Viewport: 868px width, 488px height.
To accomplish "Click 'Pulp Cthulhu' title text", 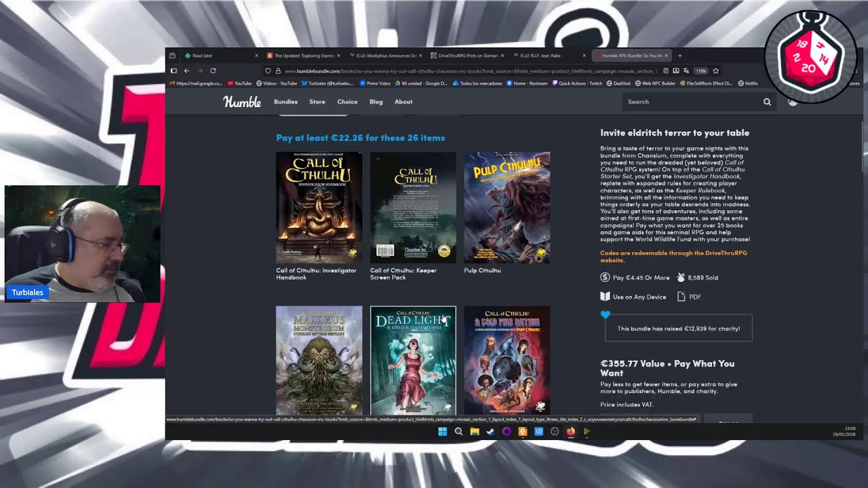I will (482, 270).
